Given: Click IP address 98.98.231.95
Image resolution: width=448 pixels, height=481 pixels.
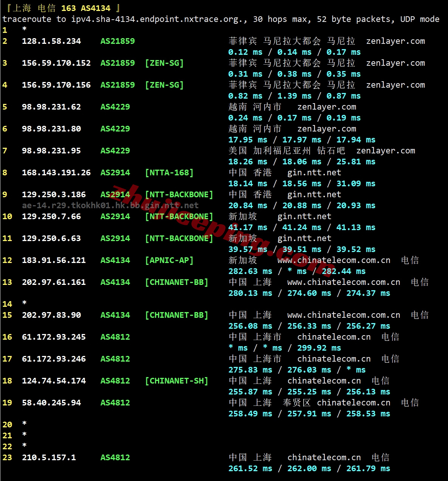Looking at the screenshot, I should (x=51, y=151).
